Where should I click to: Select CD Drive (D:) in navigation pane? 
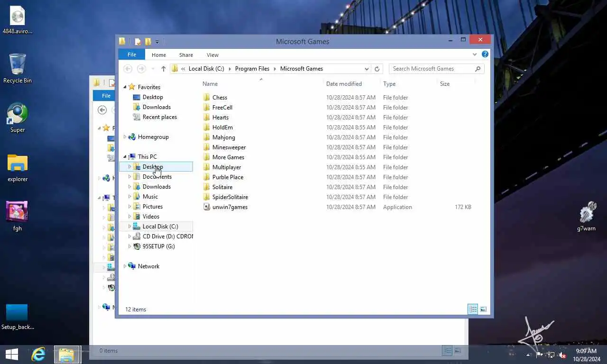pyautogui.click(x=167, y=237)
